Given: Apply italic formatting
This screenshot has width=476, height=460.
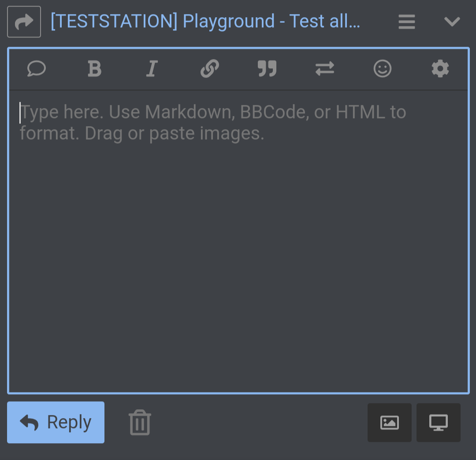Looking at the screenshot, I should coord(152,68).
